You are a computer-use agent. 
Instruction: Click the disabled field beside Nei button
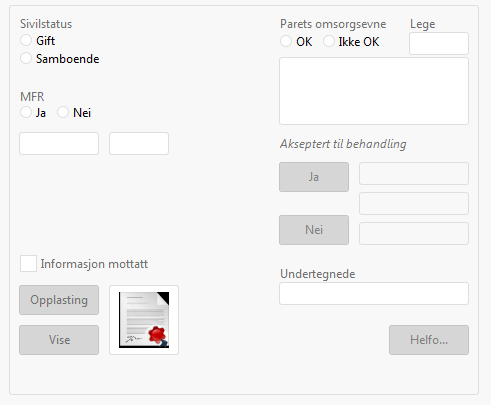point(414,233)
